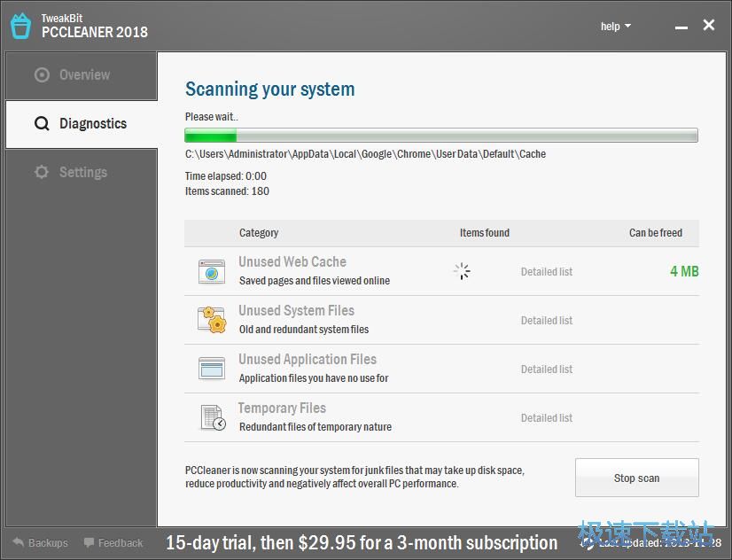This screenshot has height=560, width=732.
Task: Click the Items scanned: 180 counter
Action: point(227,191)
